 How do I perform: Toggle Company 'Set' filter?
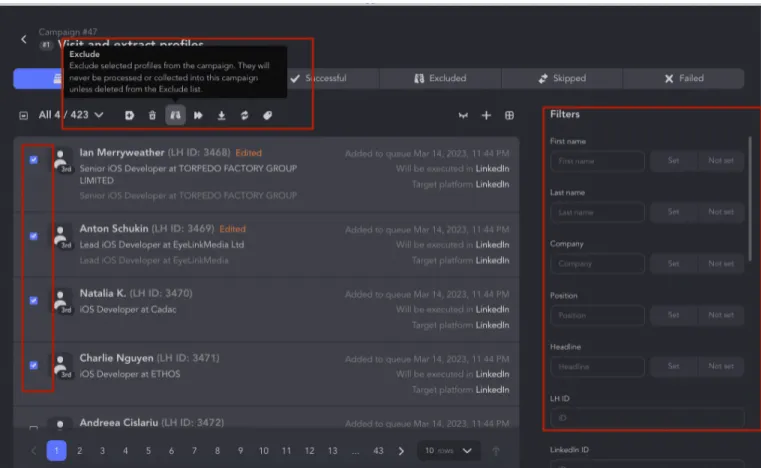click(x=673, y=264)
